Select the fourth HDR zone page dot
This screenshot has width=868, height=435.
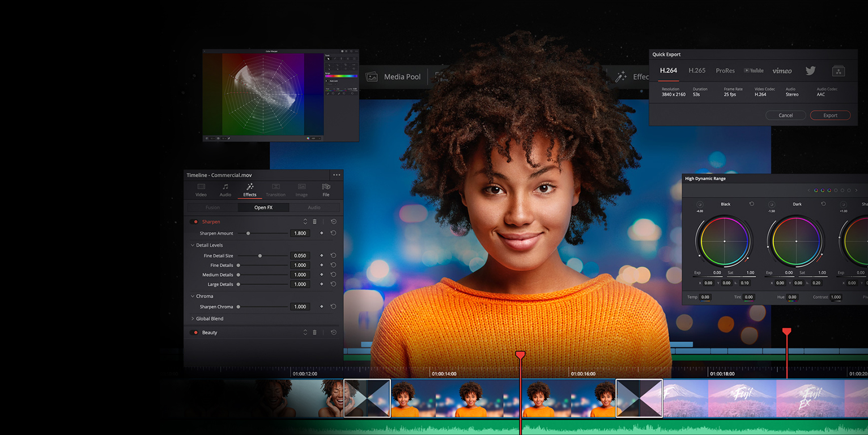tap(836, 190)
